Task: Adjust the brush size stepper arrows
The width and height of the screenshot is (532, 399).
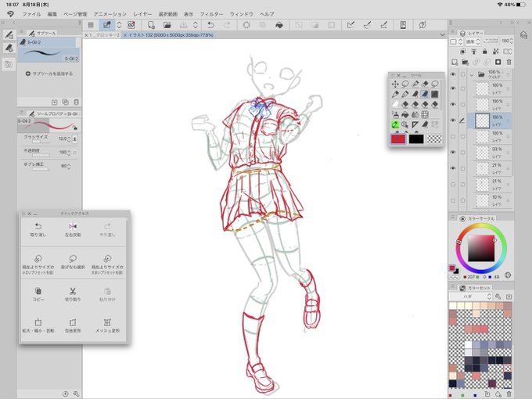Action: pos(69,139)
